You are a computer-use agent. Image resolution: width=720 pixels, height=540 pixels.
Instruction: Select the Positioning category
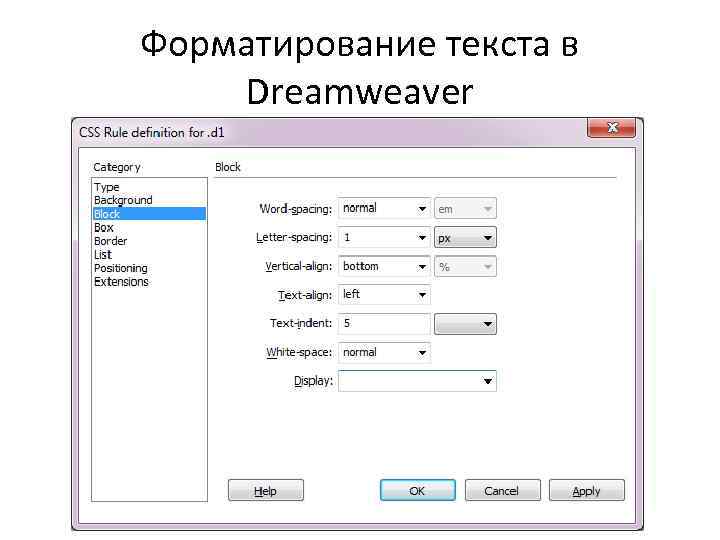coord(121,268)
